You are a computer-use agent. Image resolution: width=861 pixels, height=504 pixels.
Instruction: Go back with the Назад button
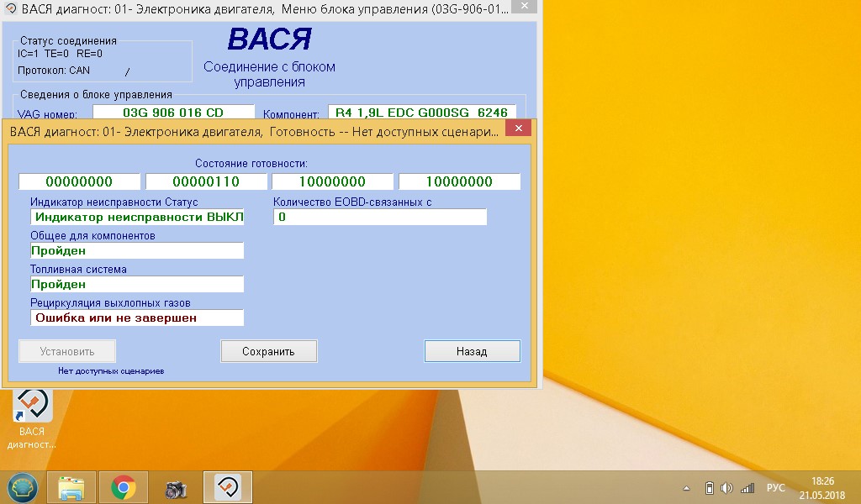(x=473, y=351)
